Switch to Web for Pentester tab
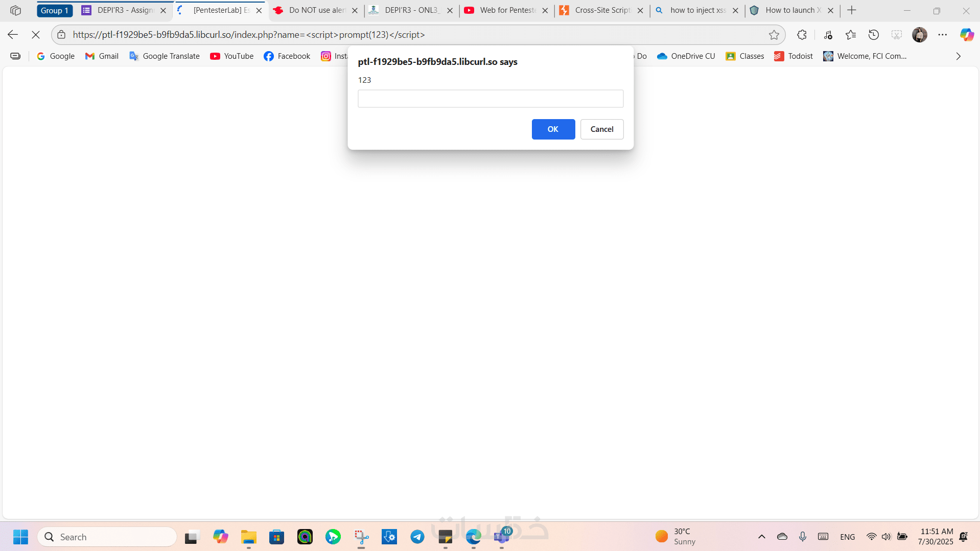The image size is (980, 551). tap(506, 10)
